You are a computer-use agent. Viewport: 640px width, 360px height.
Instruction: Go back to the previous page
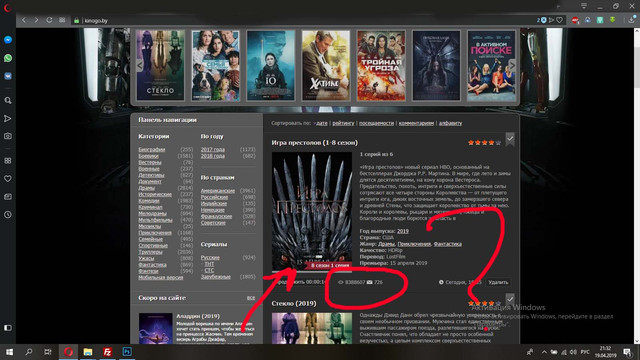click(24, 20)
